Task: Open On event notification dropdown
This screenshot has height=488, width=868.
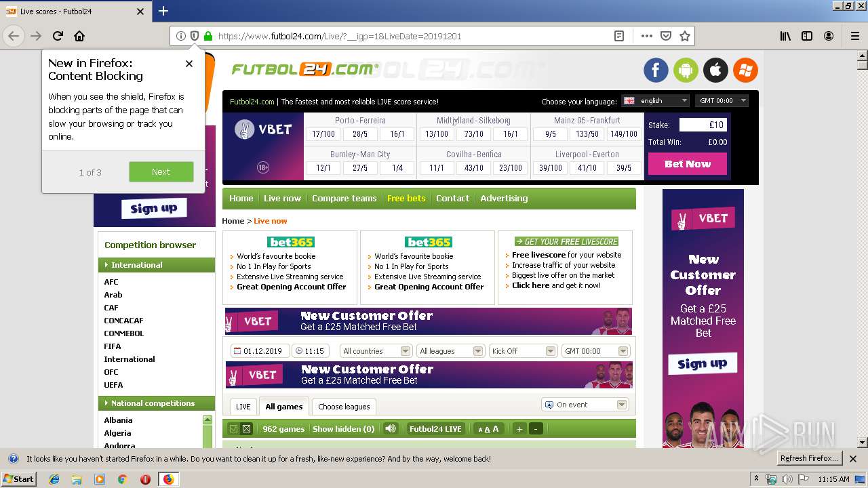Action: 585,405
